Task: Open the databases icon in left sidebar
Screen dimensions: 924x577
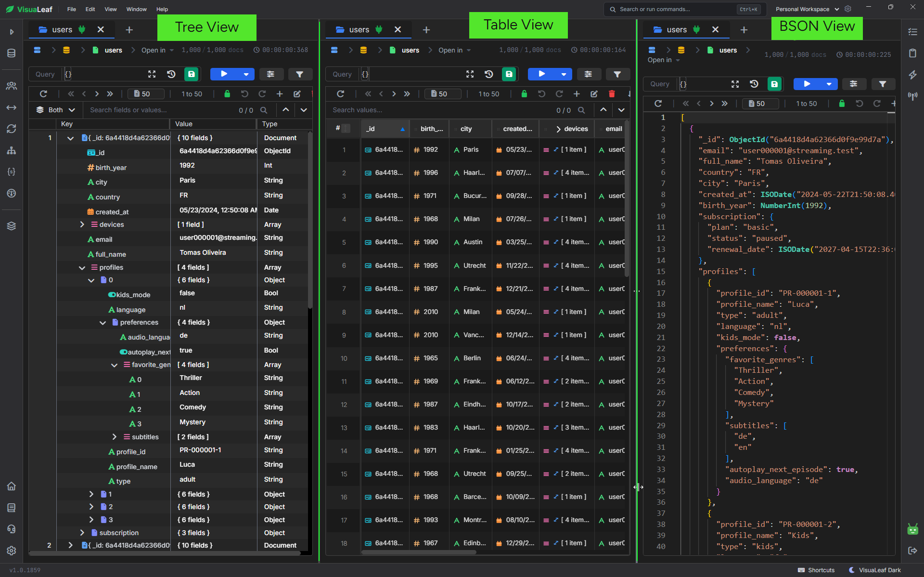Action: click(12, 53)
